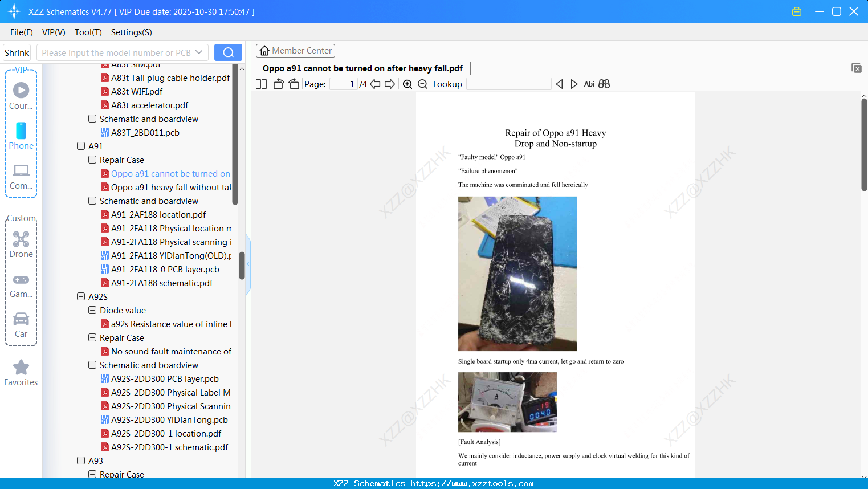Find previous lookup match
The width and height of the screenshot is (868, 489).
coord(559,84)
